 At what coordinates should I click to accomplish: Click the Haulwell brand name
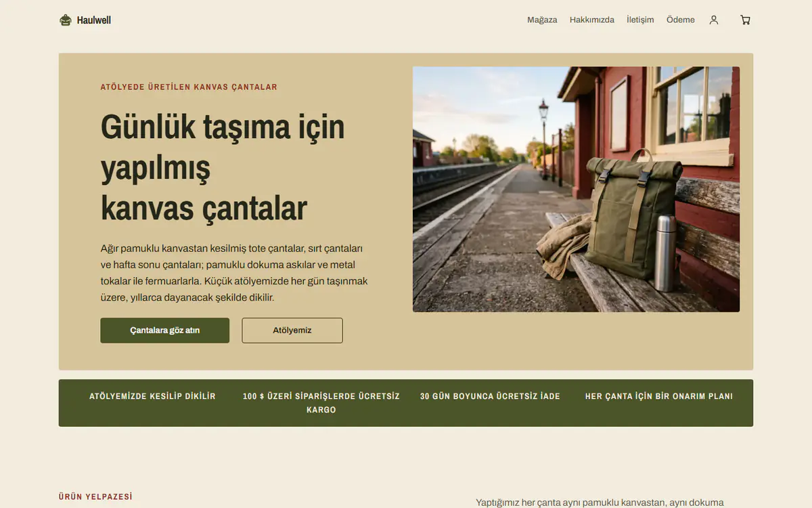[x=94, y=20]
